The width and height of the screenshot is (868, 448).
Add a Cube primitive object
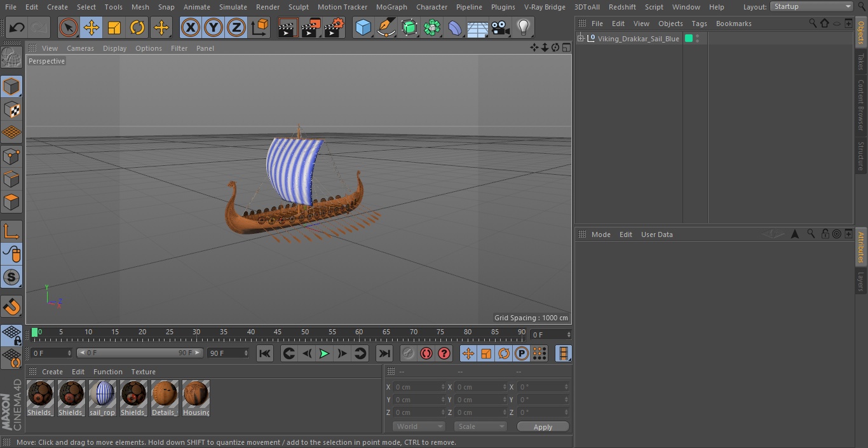pyautogui.click(x=363, y=27)
